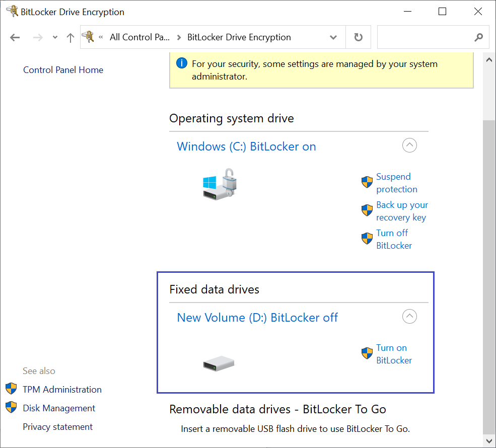Minimize the BitLocker Drive Encryption window
The height and width of the screenshot is (448, 496).
pos(407,12)
